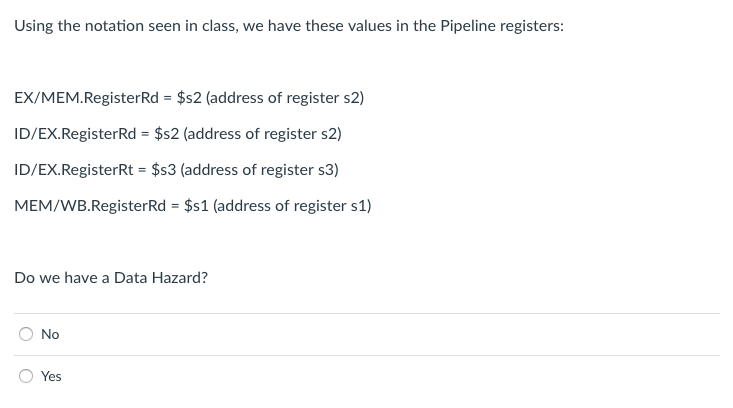Click the "ID/EX.RegisterRd" register name
The height and width of the screenshot is (408, 733).
pyautogui.click(x=76, y=134)
